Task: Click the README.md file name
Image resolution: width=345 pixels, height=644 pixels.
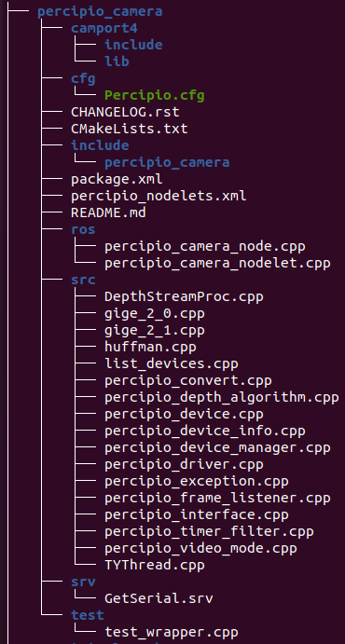Action: 108,212
